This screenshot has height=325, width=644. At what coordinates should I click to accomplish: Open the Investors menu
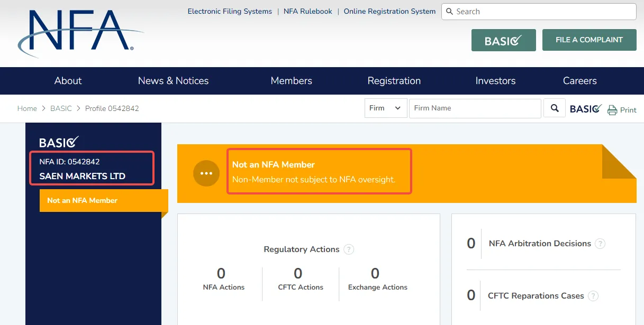[496, 81]
